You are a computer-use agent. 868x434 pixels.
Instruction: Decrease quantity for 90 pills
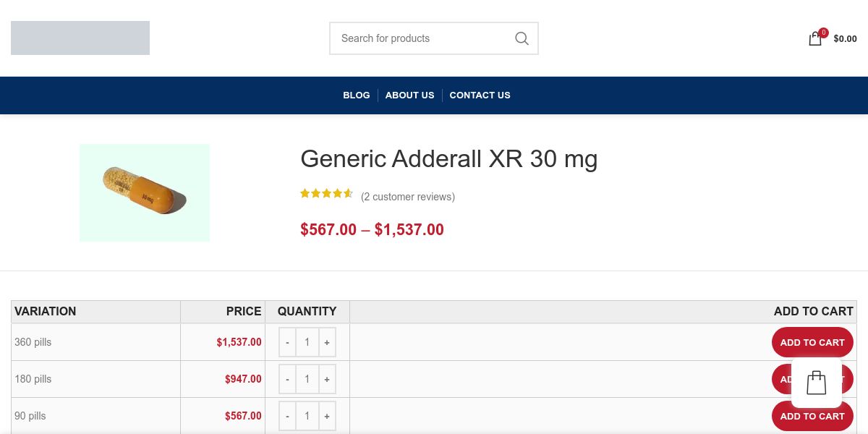(x=287, y=416)
